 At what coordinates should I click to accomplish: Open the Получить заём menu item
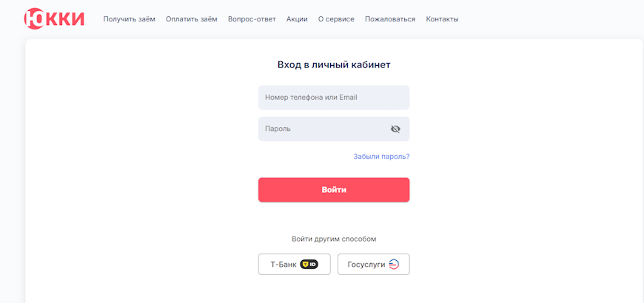coord(130,19)
